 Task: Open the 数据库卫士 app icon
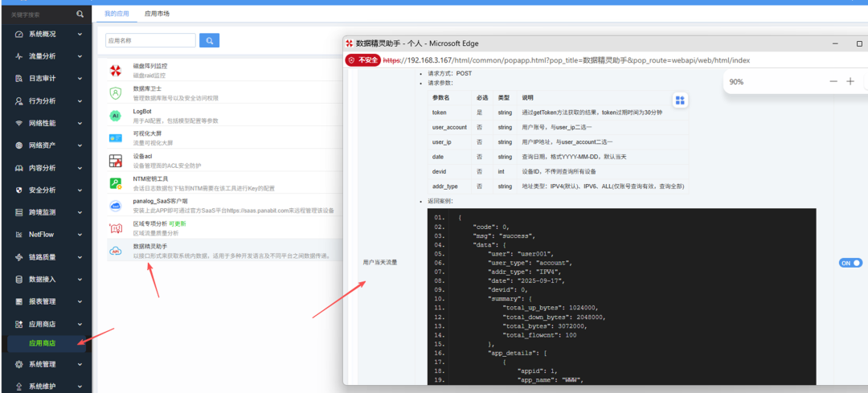pyautogui.click(x=115, y=93)
